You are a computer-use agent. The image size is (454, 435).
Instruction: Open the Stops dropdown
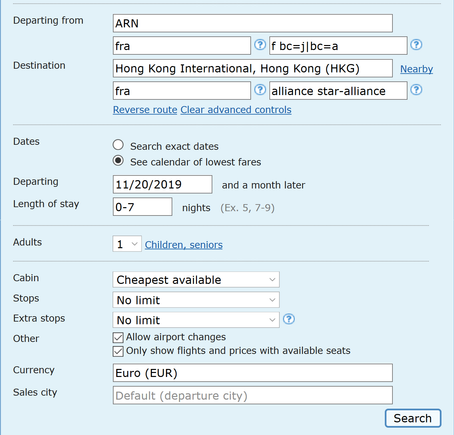196,300
